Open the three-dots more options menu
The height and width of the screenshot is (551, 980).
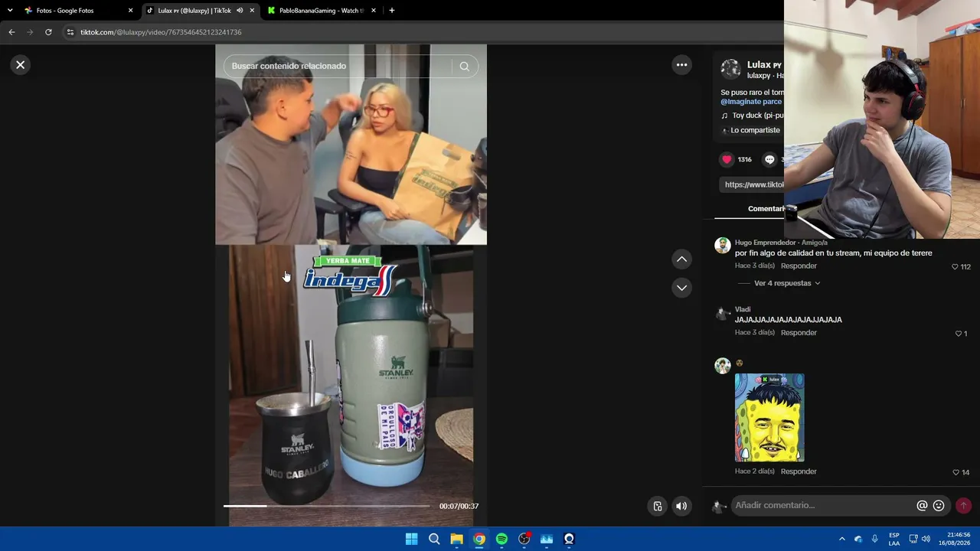tap(681, 65)
